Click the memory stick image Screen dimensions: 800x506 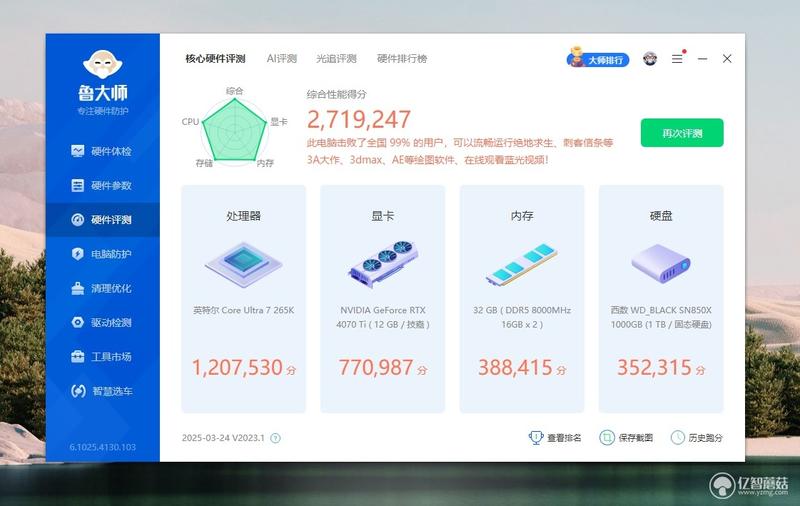[521, 265]
